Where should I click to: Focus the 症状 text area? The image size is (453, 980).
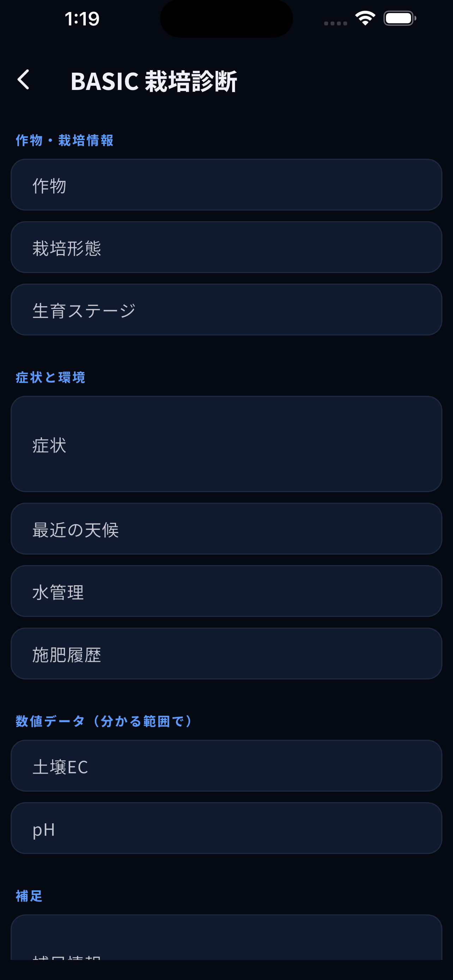click(226, 444)
